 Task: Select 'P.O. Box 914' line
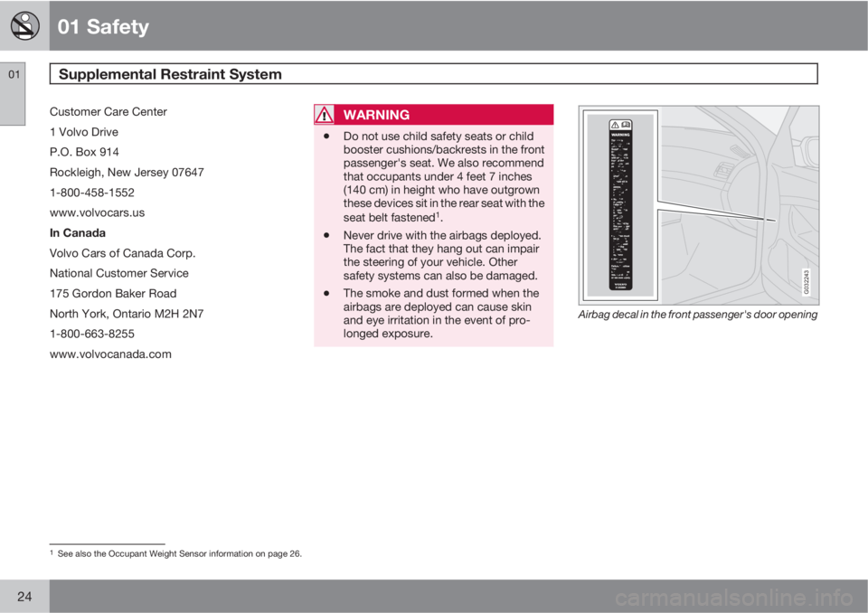[x=84, y=152]
